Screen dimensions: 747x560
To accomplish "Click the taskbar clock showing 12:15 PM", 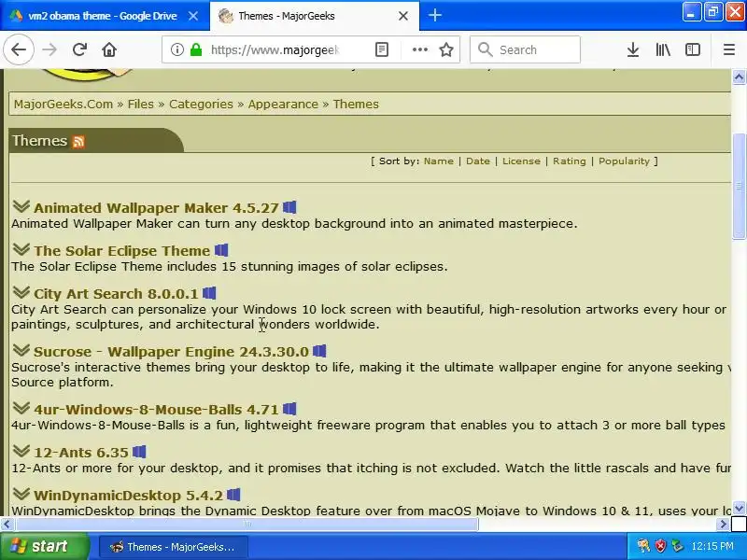I will (712, 546).
